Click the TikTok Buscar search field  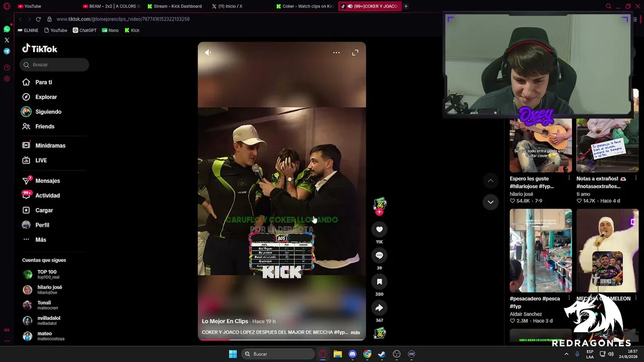tap(54, 64)
